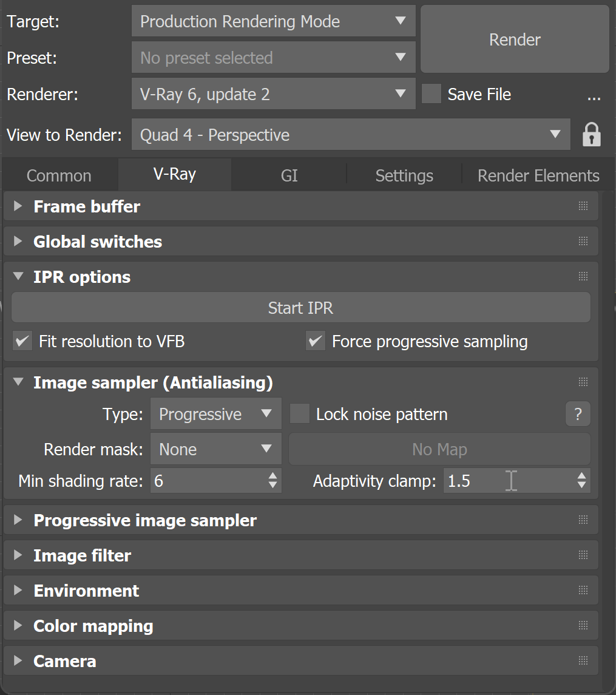Open the Render Elements tab
Screen dimensions: 616x695
538,175
